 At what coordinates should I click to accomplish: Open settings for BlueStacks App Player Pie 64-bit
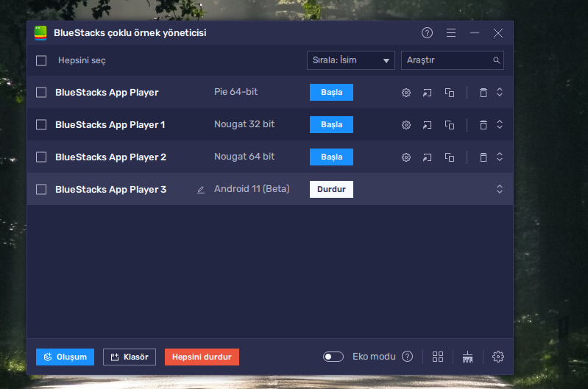[x=406, y=93]
